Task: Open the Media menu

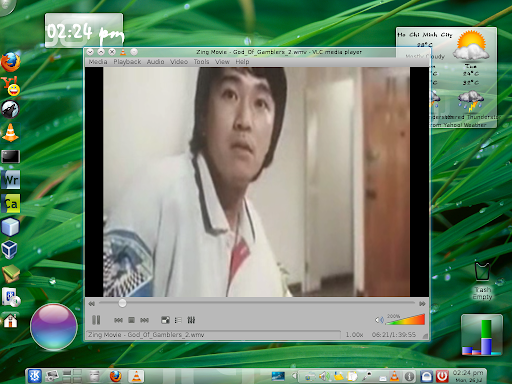Action: pyautogui.click(x=98, y=62)
